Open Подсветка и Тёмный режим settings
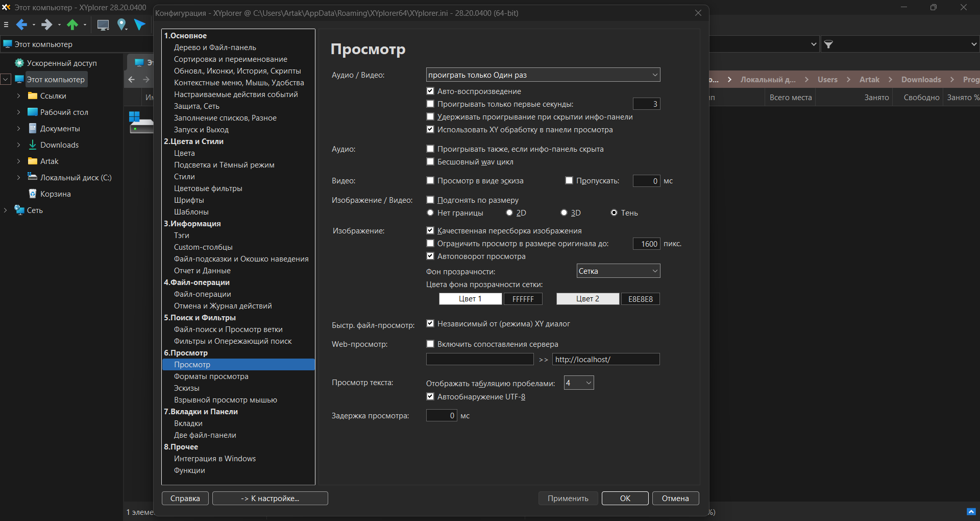 [x=224, y=165]
